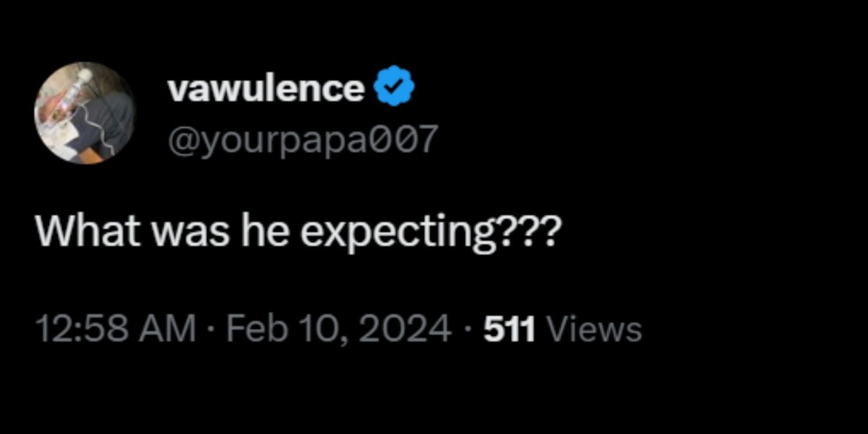This screenshot has width=868, height=434.
Task: Click the dot separator before the view count
Action: [467, 329]
